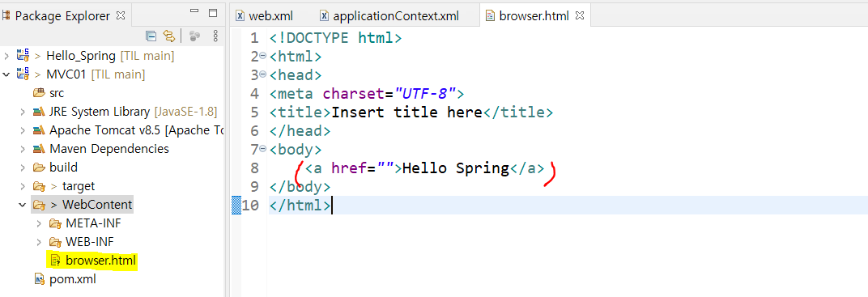Maximize the Package Explorer panel
The height and width of the screenshot is (297, 868).
pos(213,13)
